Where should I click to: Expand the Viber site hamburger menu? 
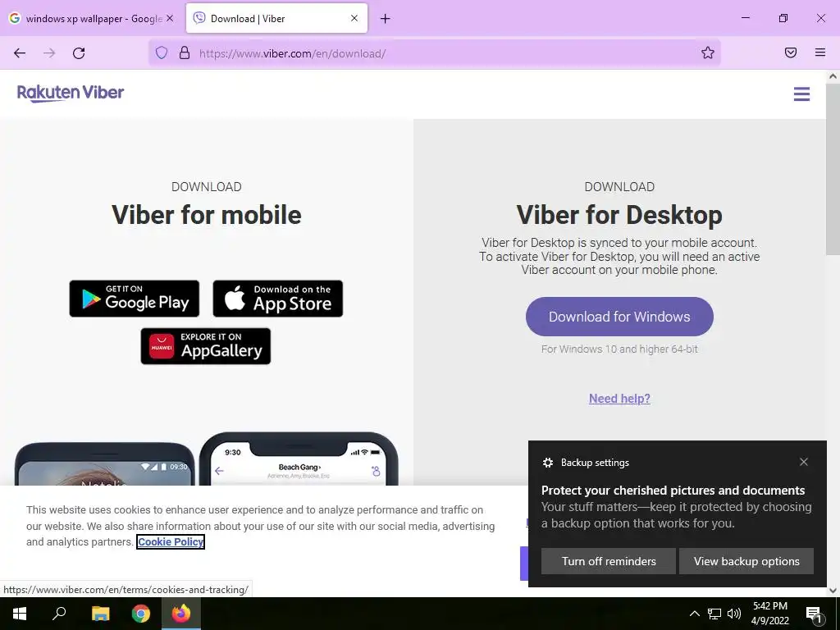pyautogui.click(x=801, y=94)
